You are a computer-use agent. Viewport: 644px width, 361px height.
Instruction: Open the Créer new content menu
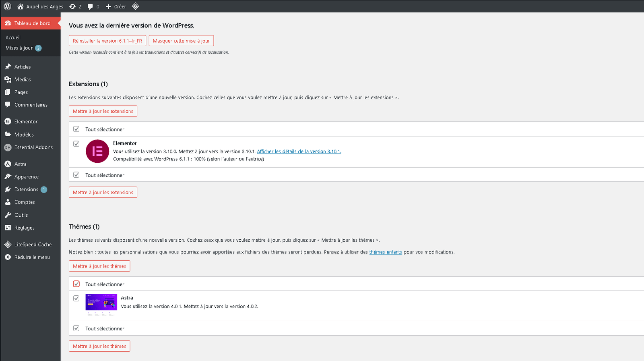[x=116, y=6]
